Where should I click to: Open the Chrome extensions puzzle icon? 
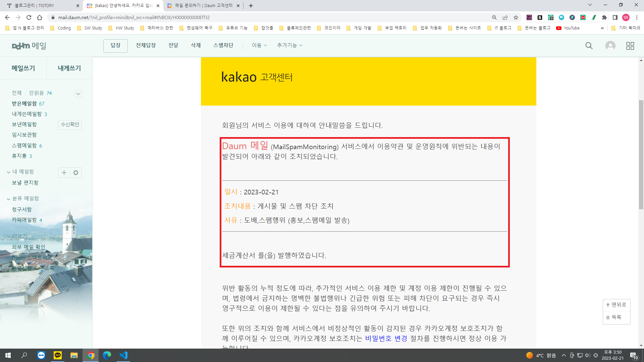point(604,17)
